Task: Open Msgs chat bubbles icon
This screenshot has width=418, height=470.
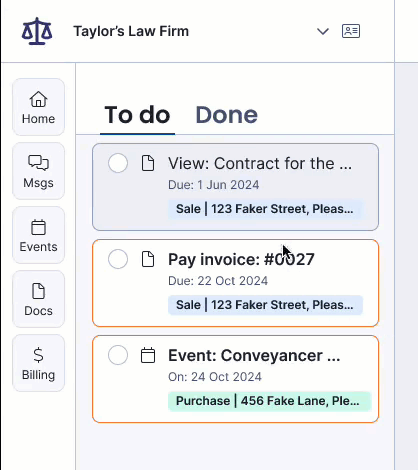Action: pyautogui.click(x=38, y=163)
